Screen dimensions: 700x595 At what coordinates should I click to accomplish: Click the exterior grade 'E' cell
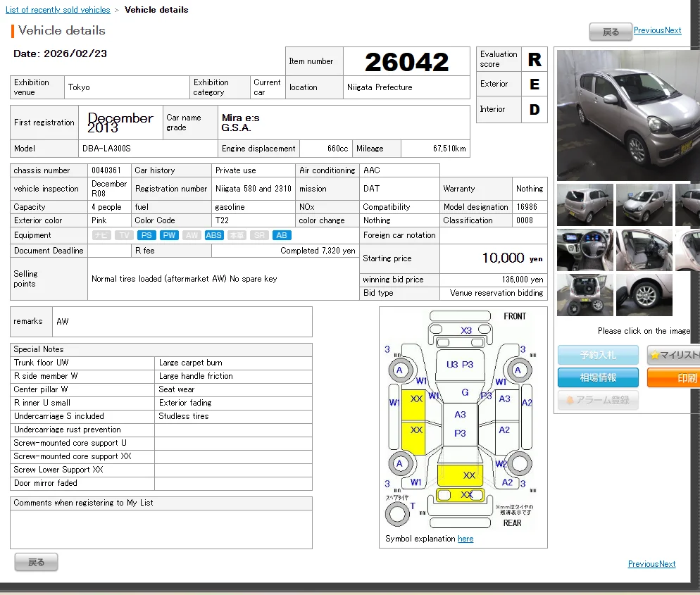click(535, 84)
